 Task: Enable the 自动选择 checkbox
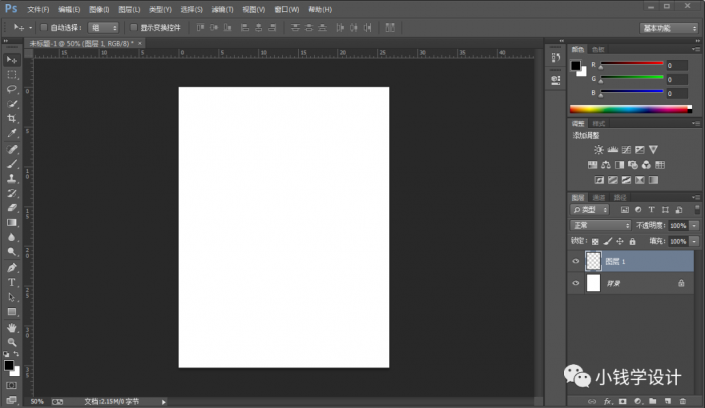[43, 28]
